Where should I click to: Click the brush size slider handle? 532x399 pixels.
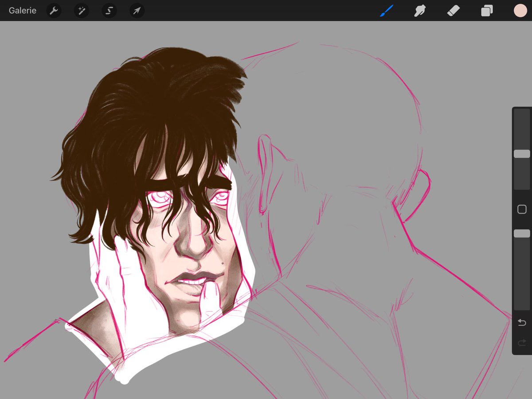pos(522,154)
